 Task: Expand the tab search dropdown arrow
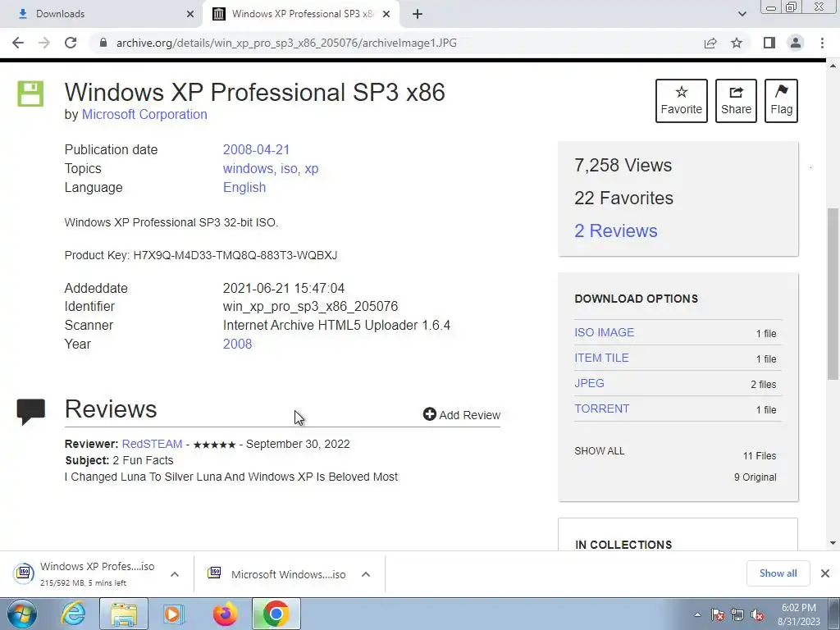[742, 14]
